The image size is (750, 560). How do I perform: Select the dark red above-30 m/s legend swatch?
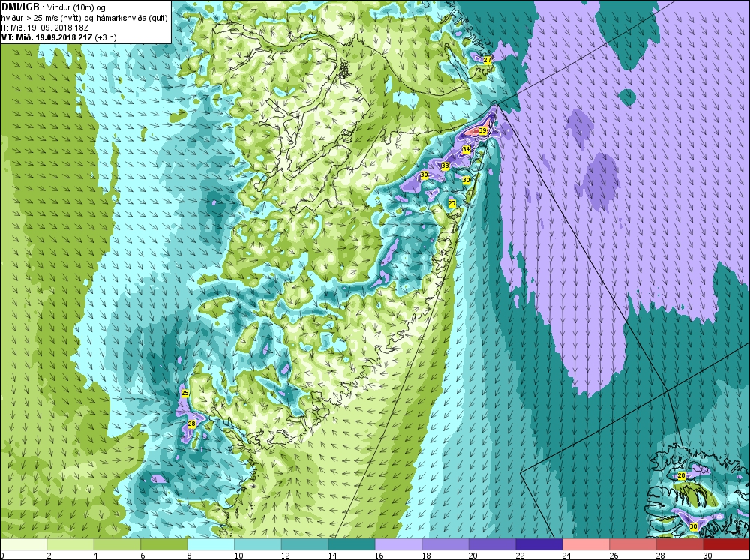(x=727, y=544)
